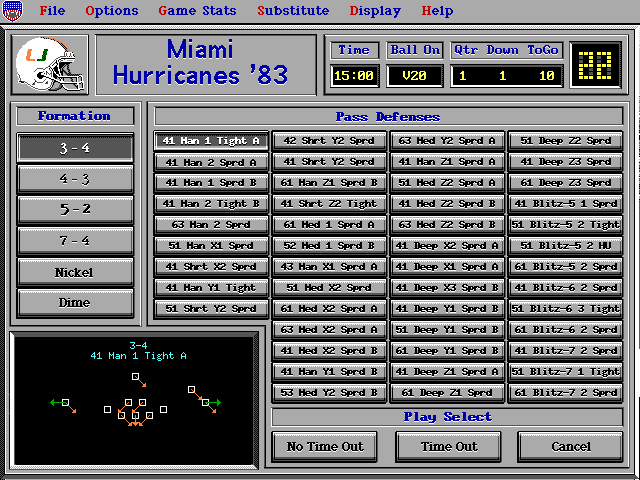Select the 4-3 formation
The image size is (640, 480).
click(x=75, y=179)
